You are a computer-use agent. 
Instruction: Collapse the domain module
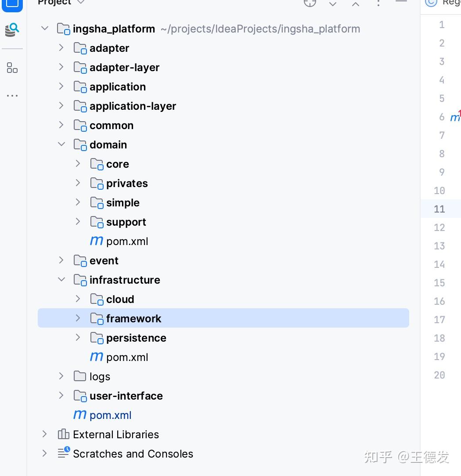click(61, 144)
